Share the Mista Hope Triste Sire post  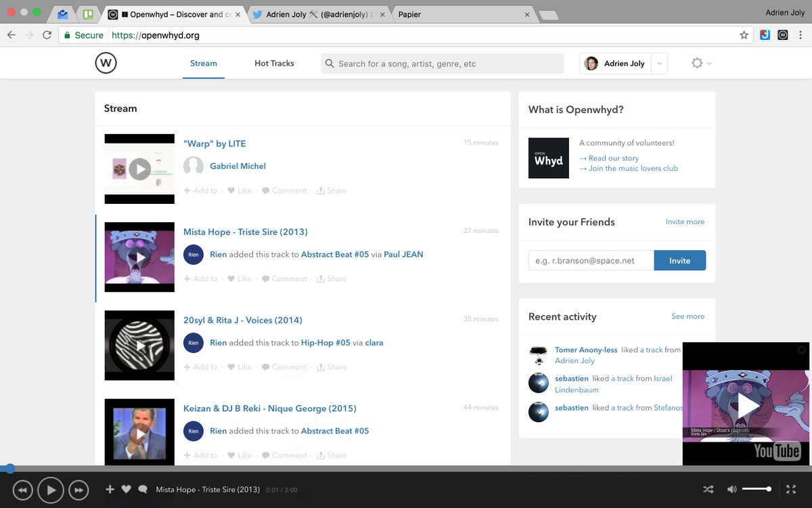[332, 278]
